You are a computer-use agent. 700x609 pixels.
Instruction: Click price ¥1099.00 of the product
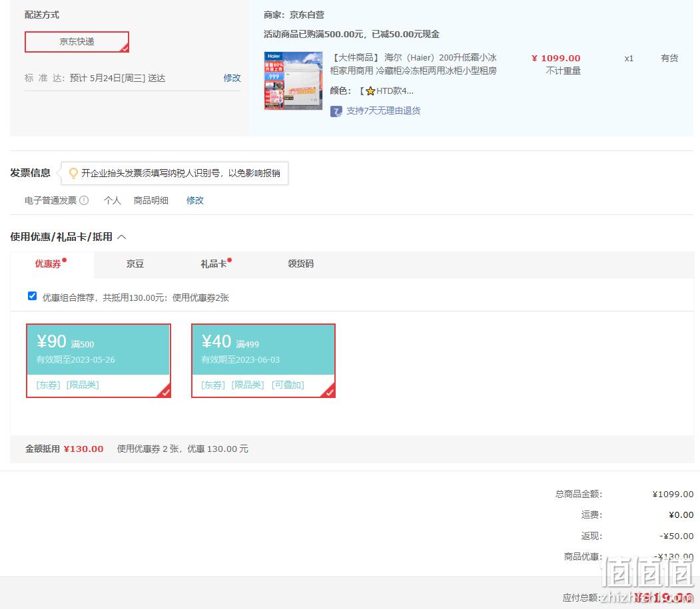[x=555, y=58]
